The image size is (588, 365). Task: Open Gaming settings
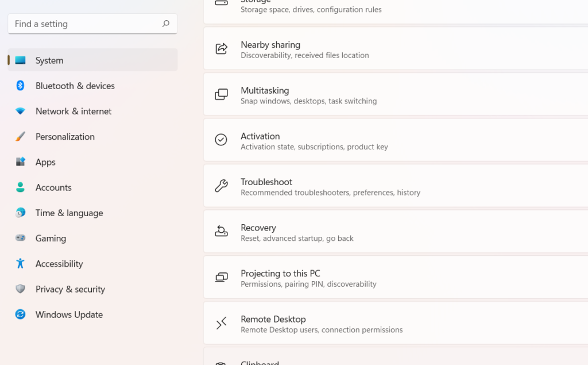click(x=92, y=238)
